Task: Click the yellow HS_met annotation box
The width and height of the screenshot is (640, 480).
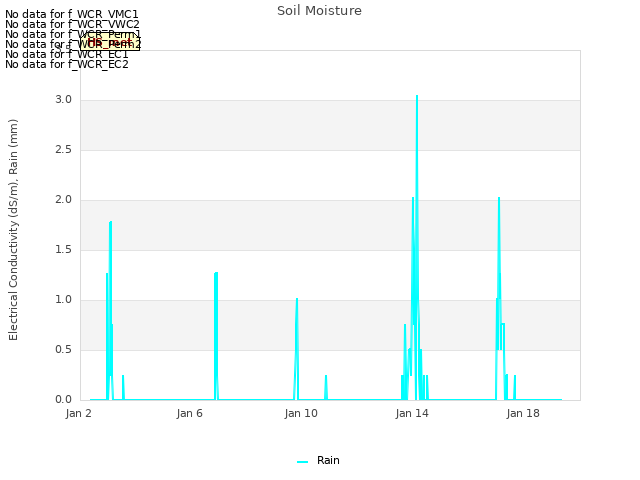Action: point(110,42)
